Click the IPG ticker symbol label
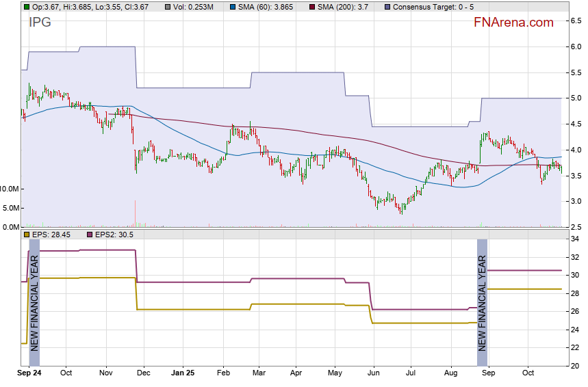 (40, 22)
